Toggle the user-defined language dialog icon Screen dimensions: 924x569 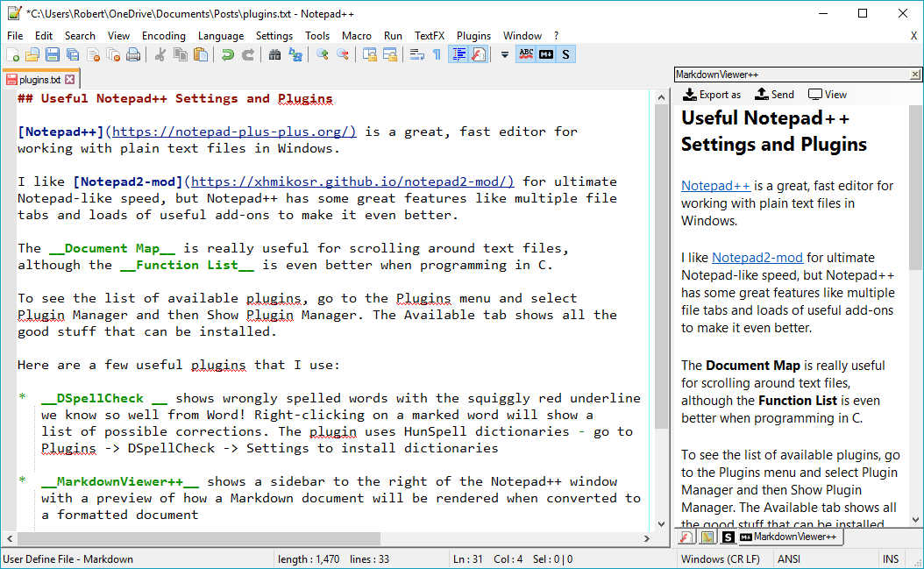click(x=479, y=55)
